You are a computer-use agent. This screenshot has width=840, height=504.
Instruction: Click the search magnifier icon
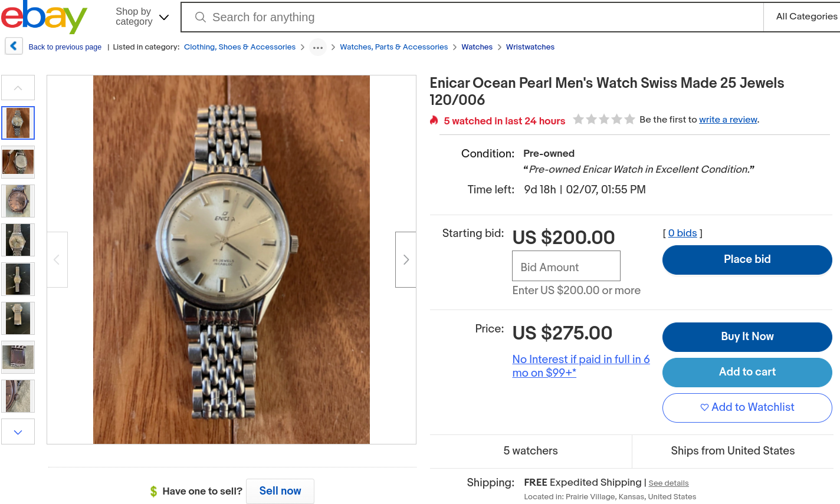[x=201, y=17]
